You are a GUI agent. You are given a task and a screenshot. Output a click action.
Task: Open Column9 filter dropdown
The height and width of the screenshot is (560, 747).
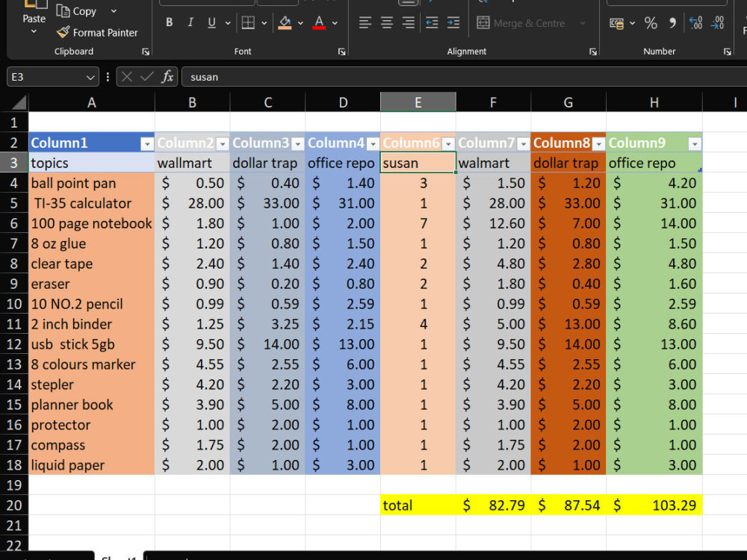coord(695,143)
